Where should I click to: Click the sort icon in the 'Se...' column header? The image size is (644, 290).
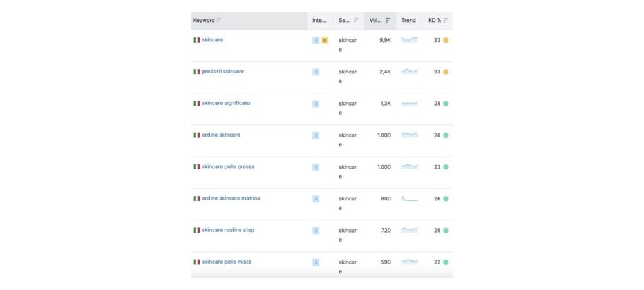[356, 21]
